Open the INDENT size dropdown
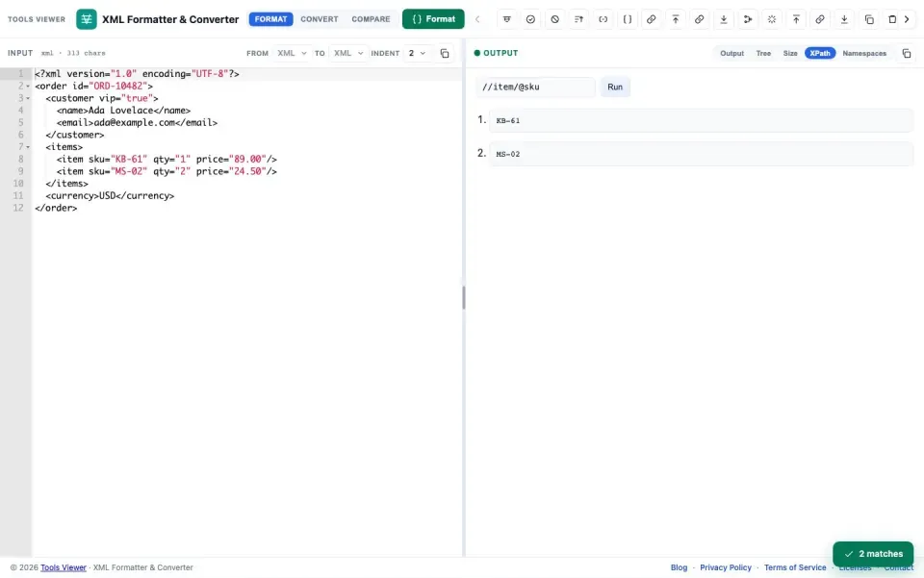The image size is (924, 578). coord(417,53)
